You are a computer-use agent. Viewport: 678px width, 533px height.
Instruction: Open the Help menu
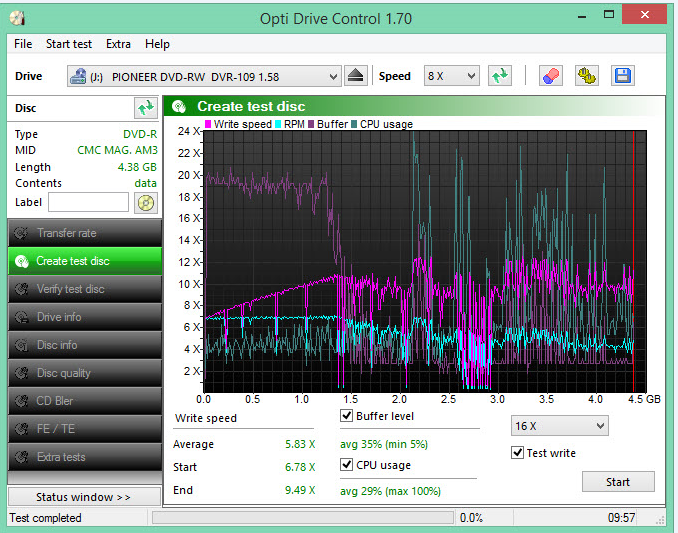click(157, 44)
